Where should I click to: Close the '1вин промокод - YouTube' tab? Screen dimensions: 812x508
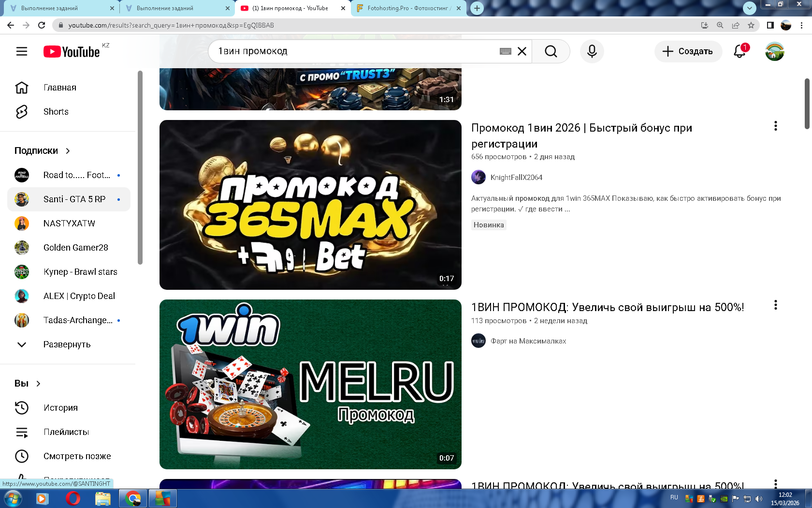pos(343,8)
